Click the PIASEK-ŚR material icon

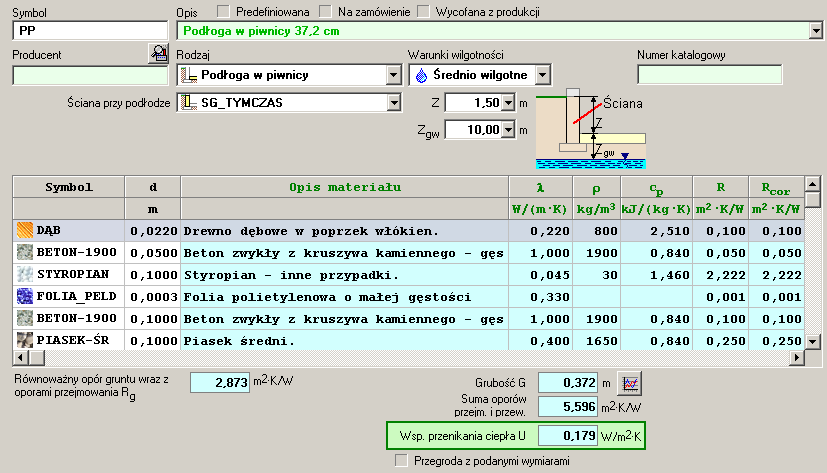point(25,341)
